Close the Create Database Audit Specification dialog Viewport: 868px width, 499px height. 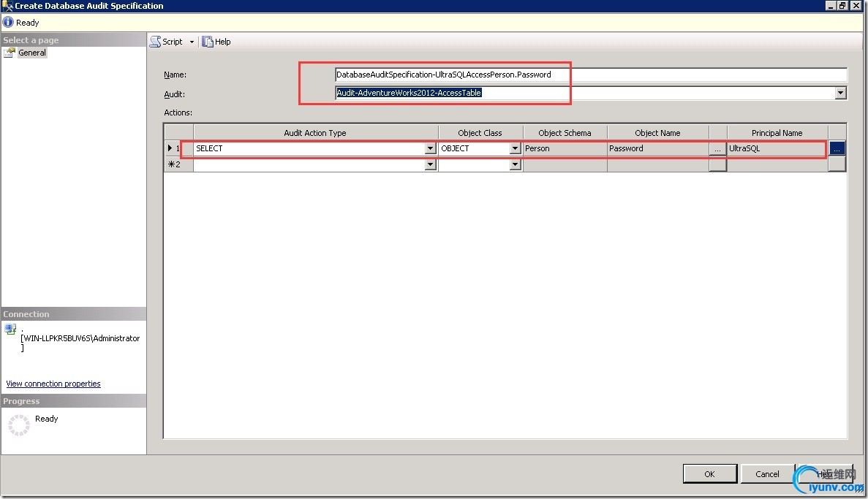point(856,6)
